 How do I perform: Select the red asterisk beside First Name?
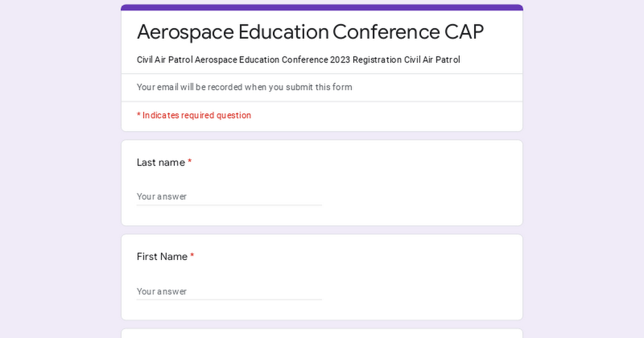coord(192,257)
